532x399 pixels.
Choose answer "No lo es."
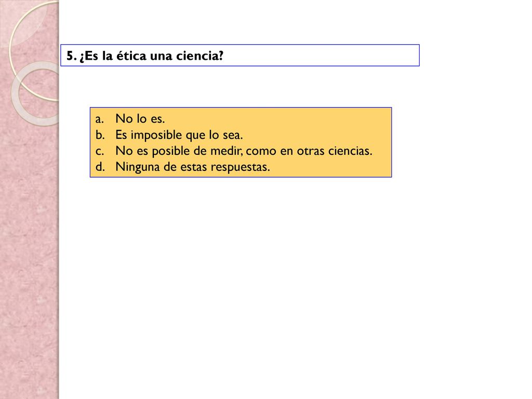pyautogui.click(x=140, y=119)
